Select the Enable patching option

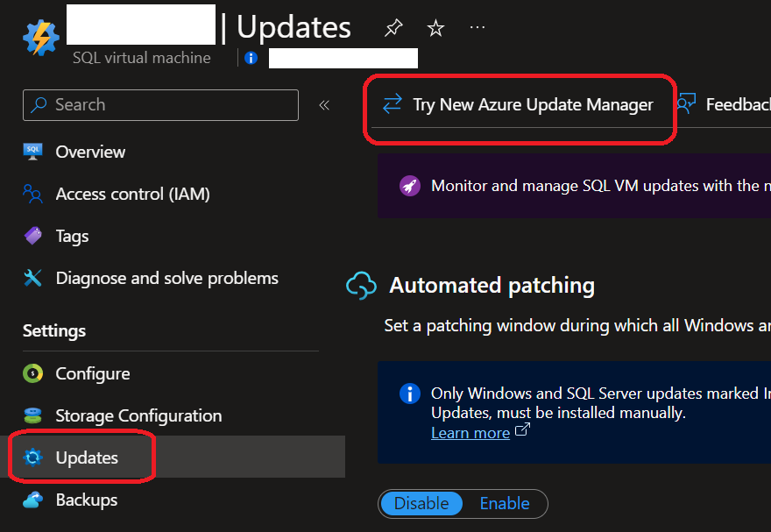point(505,503)
